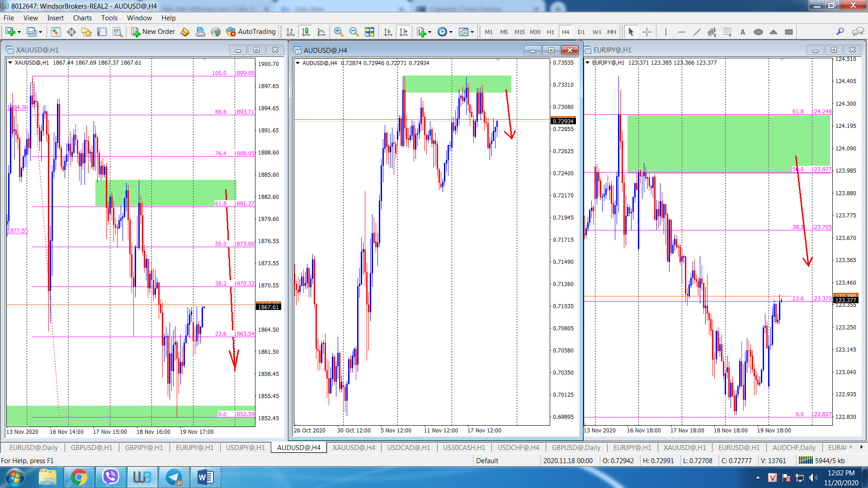This screenshot has height=488, width=868.
Task: Switch to Candlesticks chart display icon
Action: (x=306, y=32)
